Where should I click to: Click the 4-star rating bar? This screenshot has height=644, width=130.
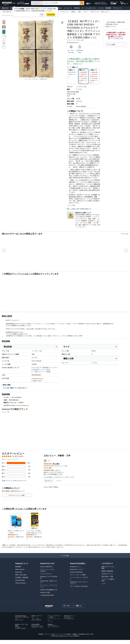click(16, 467)
